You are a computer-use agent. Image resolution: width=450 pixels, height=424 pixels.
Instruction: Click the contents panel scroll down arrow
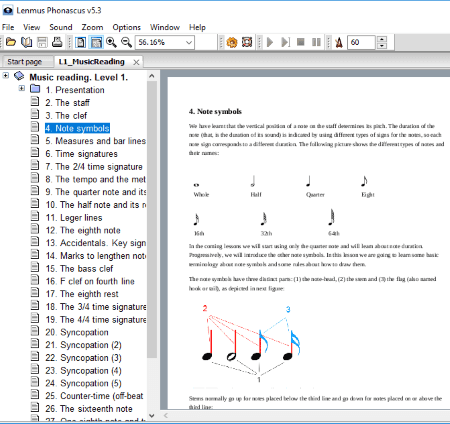152,415
